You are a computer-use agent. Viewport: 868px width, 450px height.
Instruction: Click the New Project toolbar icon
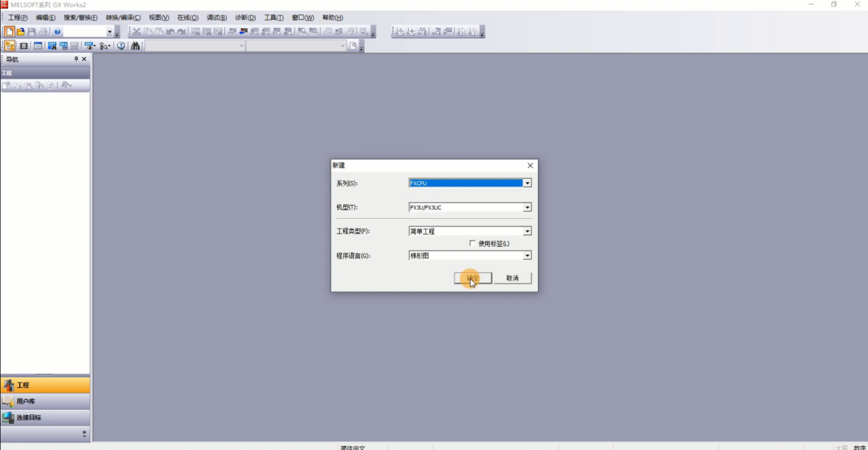(10, 31)
